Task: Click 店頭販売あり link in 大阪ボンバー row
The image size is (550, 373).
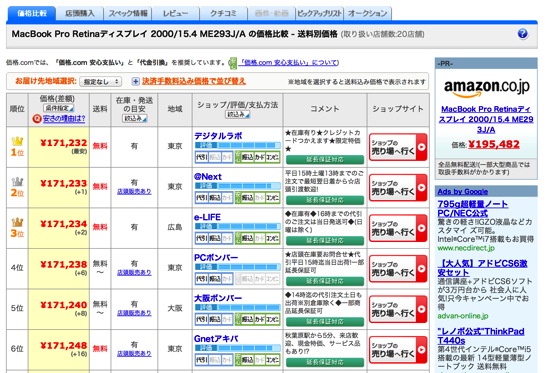Action: tap(134, 313)
